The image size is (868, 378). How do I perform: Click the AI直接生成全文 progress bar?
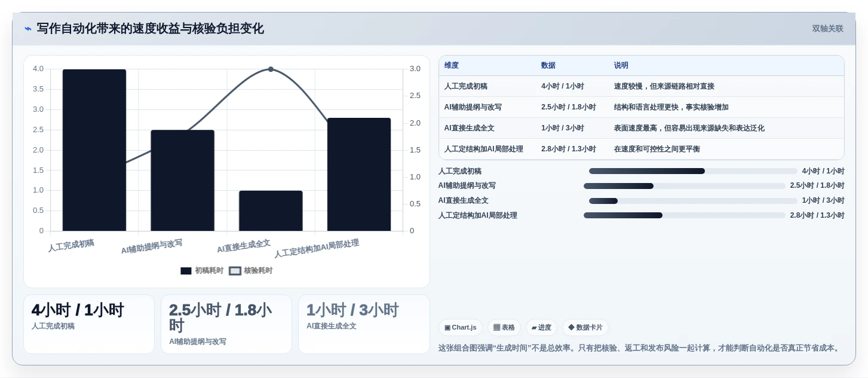point(693,201)
